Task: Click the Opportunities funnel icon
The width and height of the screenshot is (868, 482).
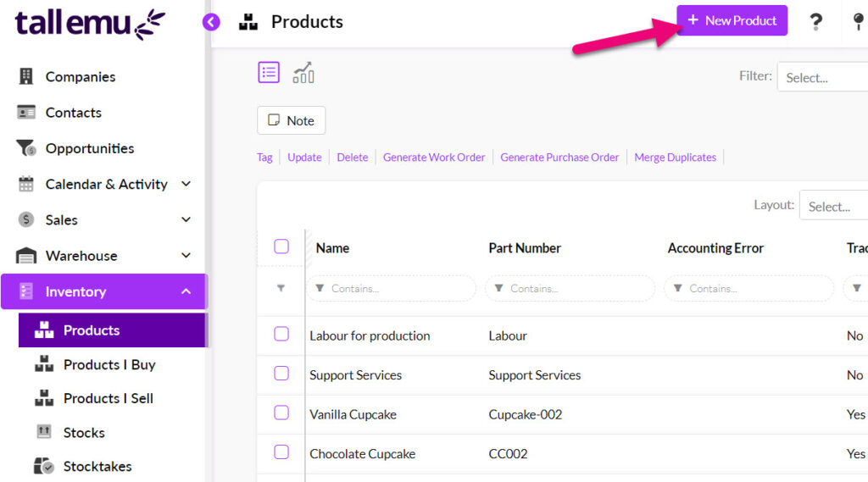Action: pos(26,148)
